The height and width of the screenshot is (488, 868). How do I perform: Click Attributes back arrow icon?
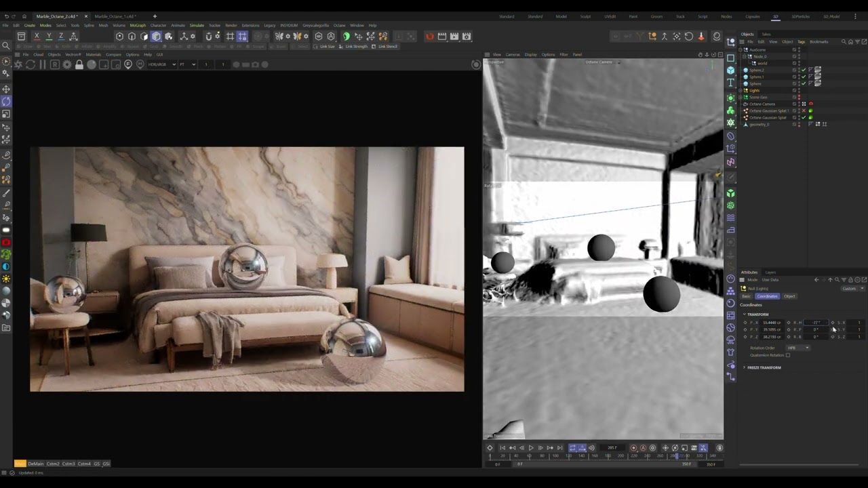(816, 280)
